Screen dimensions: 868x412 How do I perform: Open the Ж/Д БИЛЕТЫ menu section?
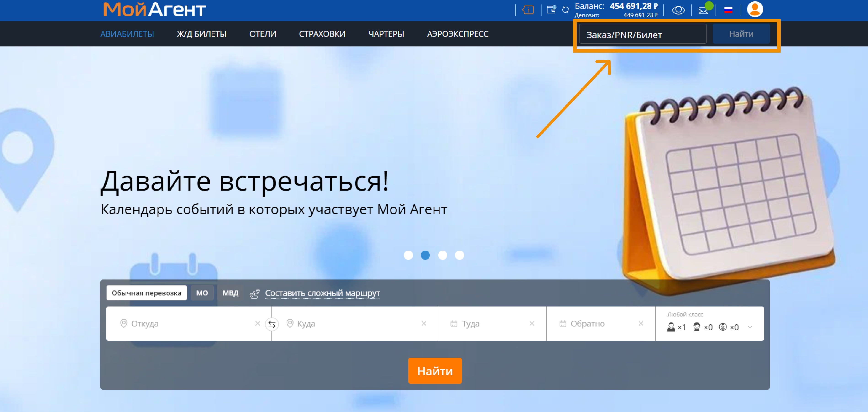201,34
